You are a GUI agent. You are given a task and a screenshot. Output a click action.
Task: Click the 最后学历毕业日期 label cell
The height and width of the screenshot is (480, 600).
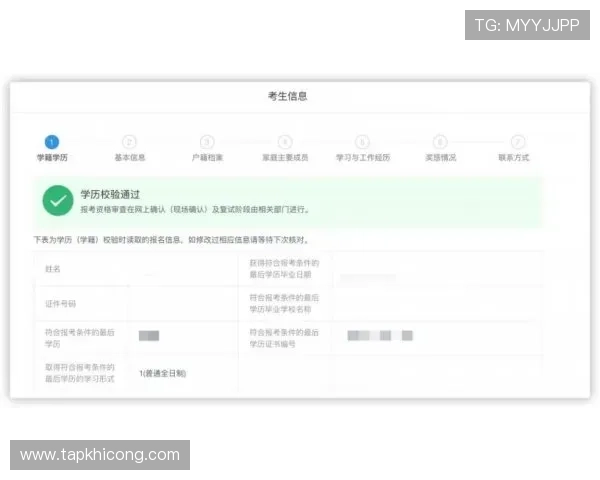click(x=284, y=269)
